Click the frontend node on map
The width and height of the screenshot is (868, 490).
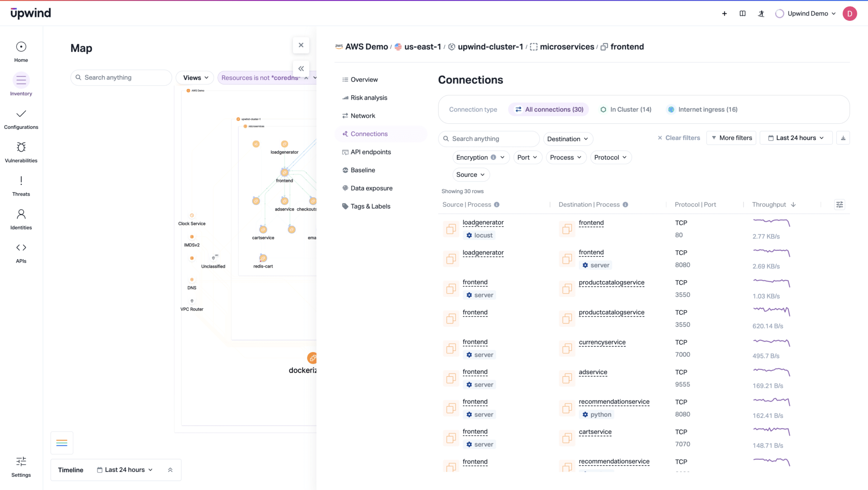click(284, 173)
